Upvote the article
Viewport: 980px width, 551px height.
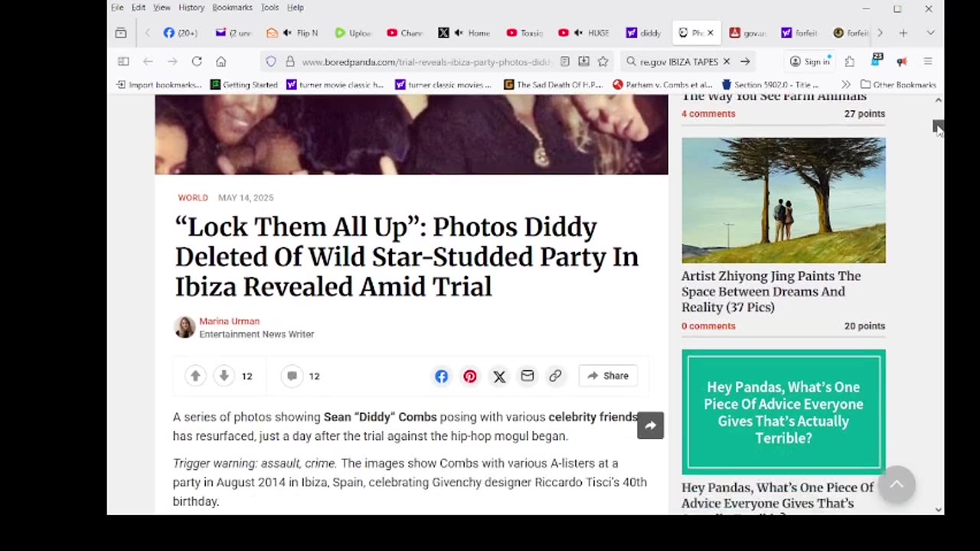click(195, 376)
